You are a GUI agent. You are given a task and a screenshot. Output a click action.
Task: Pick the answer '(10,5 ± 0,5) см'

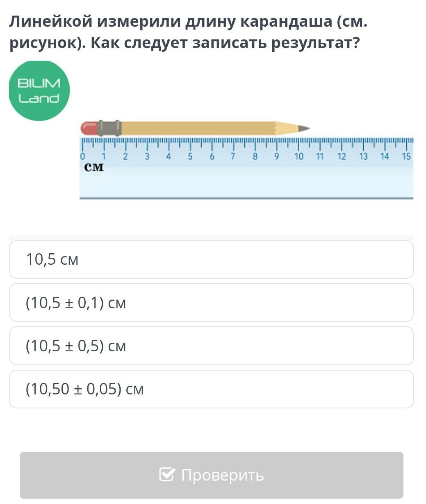tap(212, 346)
